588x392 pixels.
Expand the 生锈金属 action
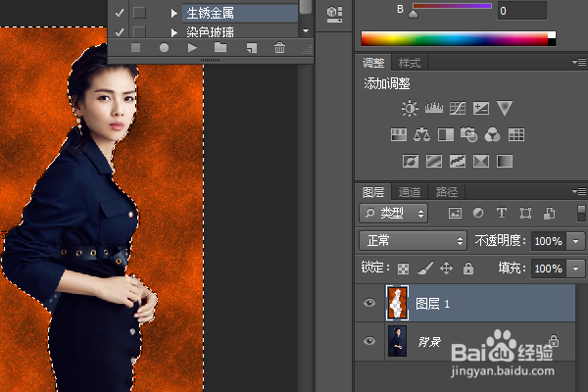click(x=173, y=14)
